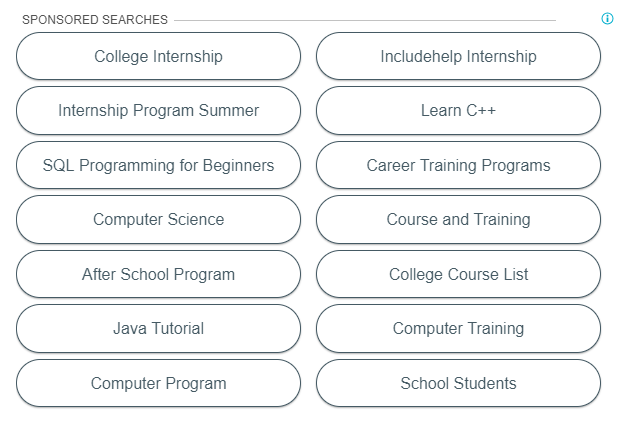Open College Course List search
639x435 pixels.
click(458, 274)
